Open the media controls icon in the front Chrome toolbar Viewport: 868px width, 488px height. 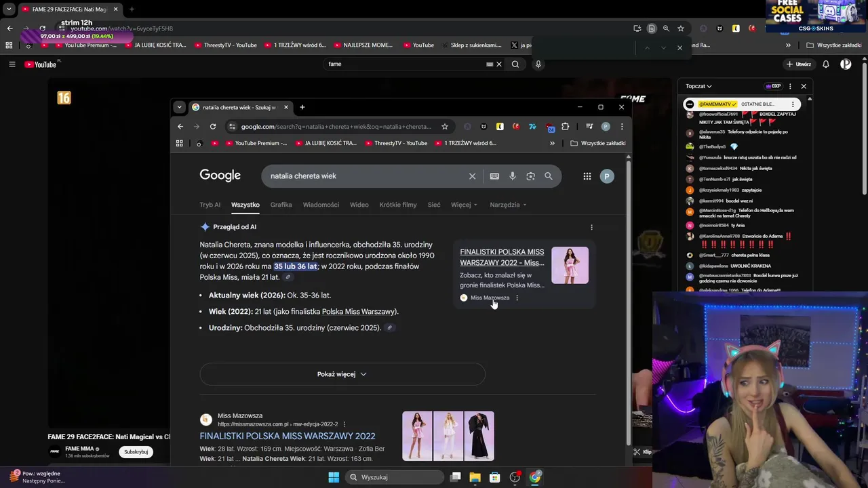click(589, 126)
